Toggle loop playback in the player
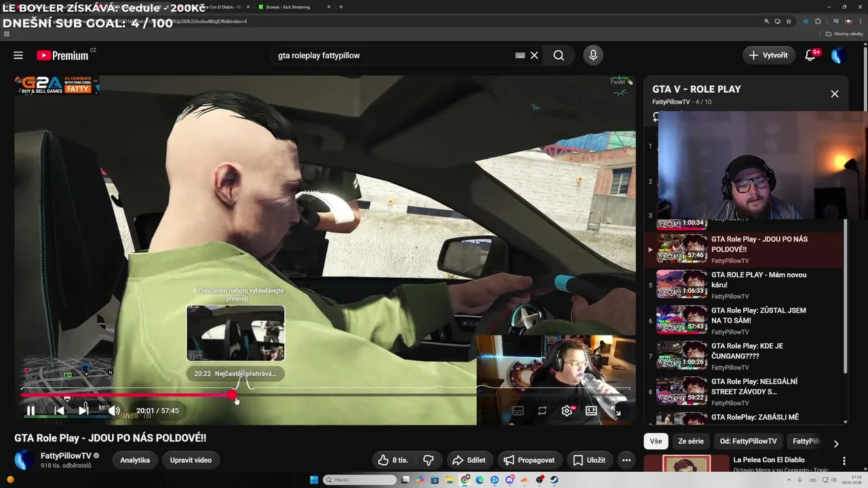The height and width of the screenshot is (488, 868). 542,411
